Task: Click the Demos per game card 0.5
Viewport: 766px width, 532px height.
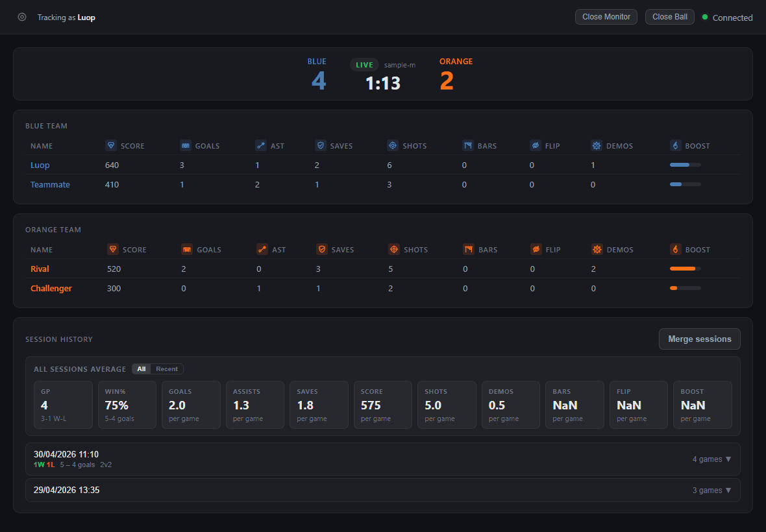Action: click(510, 405)
